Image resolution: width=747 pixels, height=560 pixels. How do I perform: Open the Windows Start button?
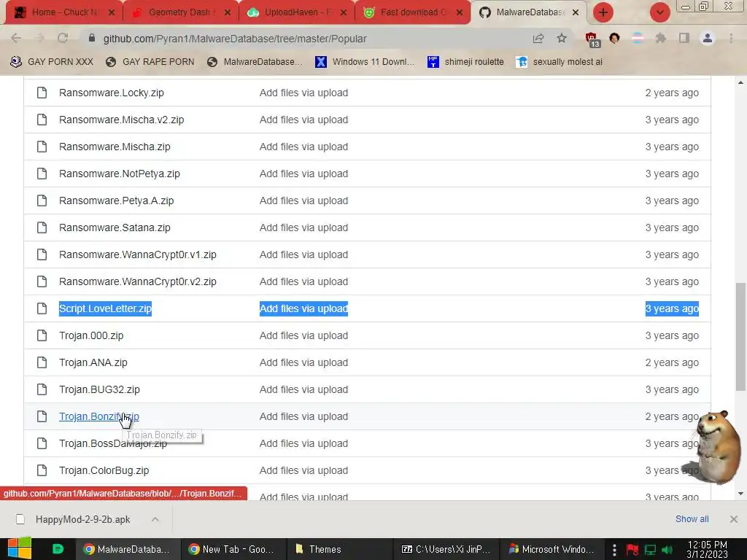tap(20, 548)
